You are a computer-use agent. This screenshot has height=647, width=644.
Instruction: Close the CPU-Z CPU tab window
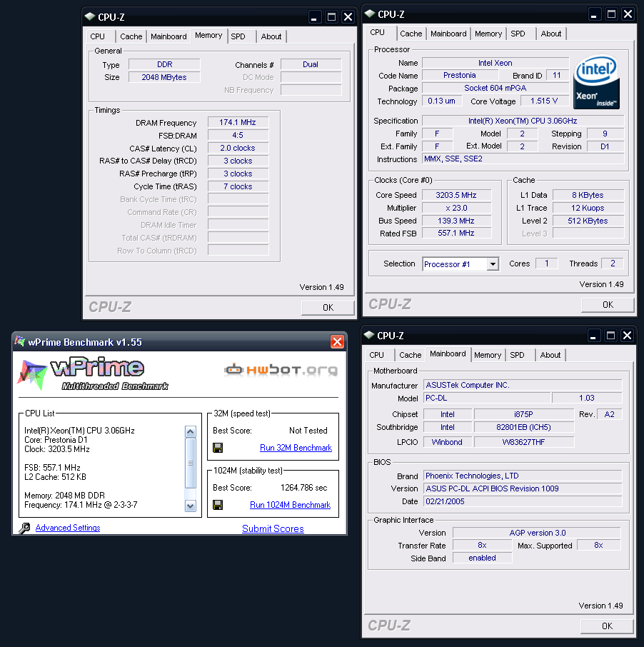[x=628, y=14]
